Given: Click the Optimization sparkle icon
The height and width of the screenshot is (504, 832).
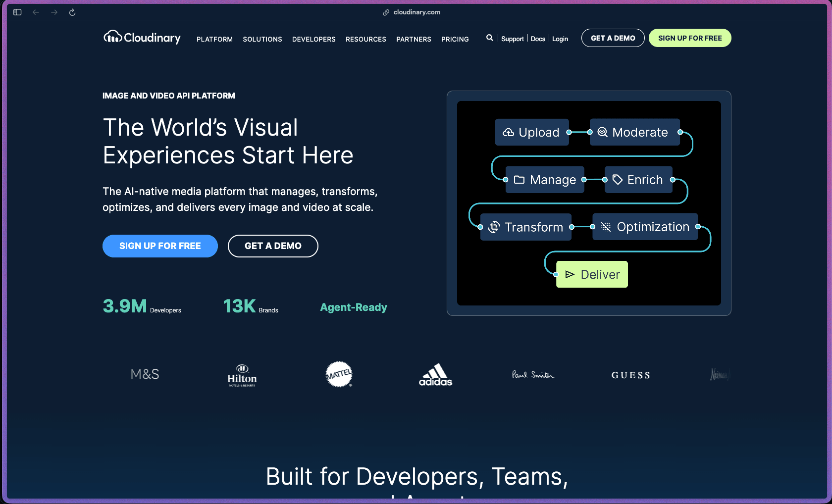Looking at the screenshot, I should click(x=606, y=227).
